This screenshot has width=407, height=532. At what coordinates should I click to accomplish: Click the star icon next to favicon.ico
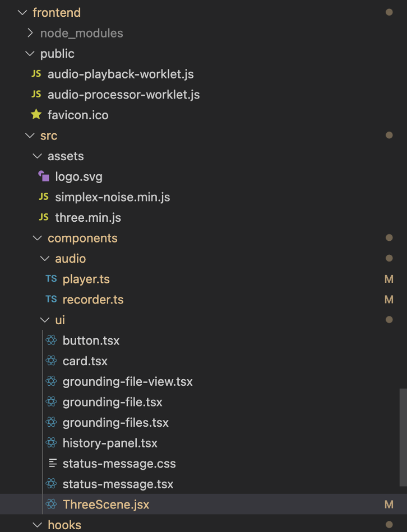(x=36, y=115)
